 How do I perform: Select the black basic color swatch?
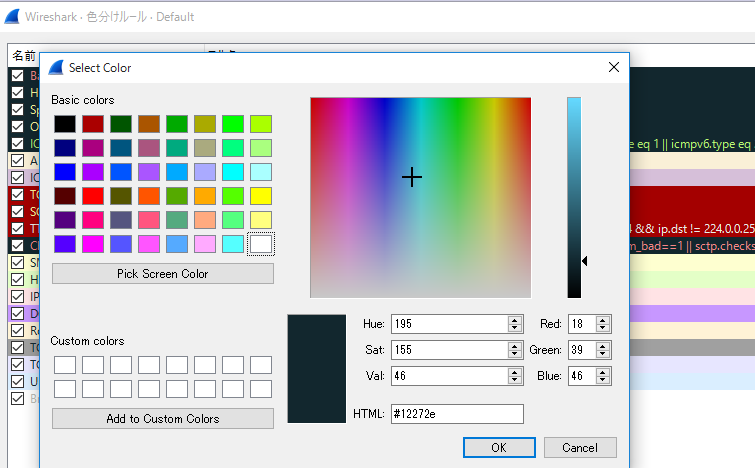65,124
